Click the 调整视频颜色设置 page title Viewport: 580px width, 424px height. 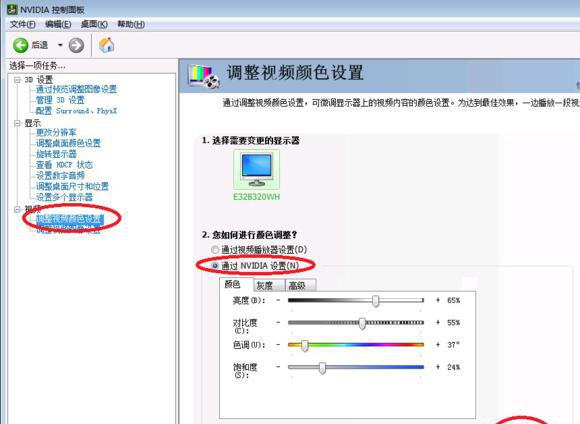[x=295, y=73]
